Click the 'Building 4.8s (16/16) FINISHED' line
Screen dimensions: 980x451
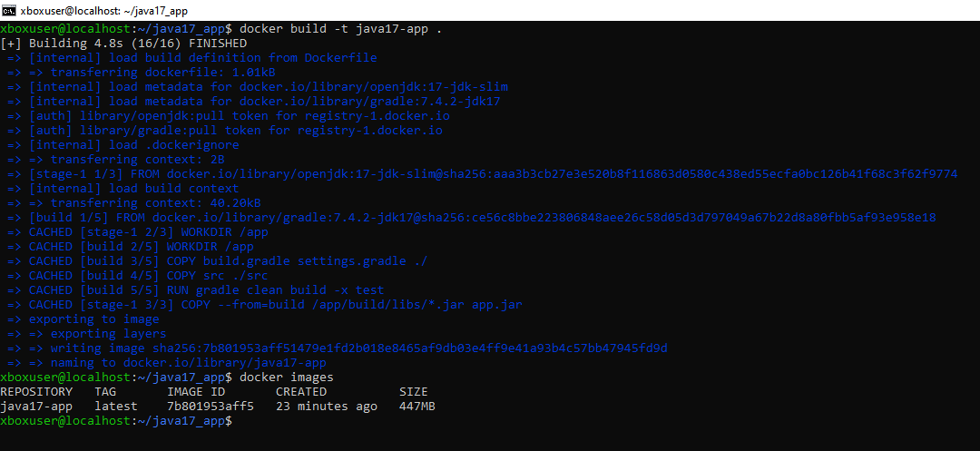tap(136, 44)
